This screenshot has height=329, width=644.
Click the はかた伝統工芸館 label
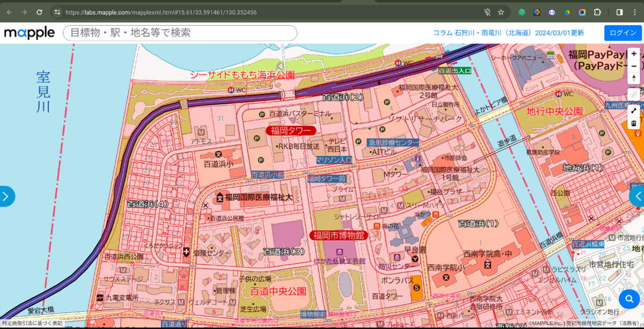[x=340, y=261]
